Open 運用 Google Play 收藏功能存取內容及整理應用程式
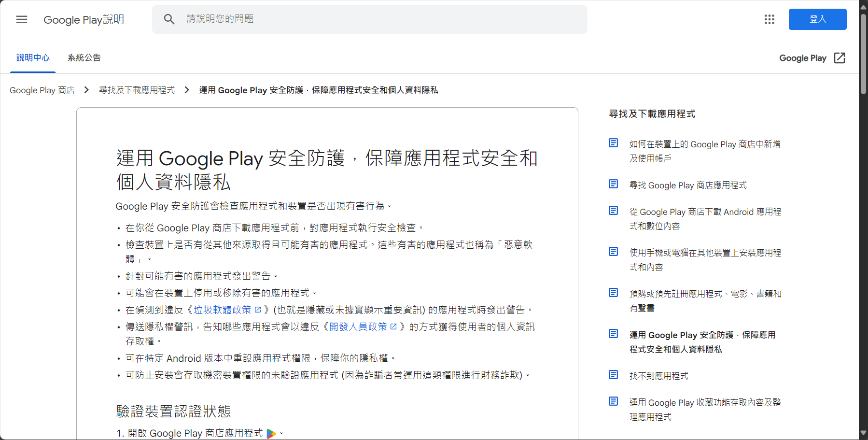868x440 pixels. coord(705,410)
